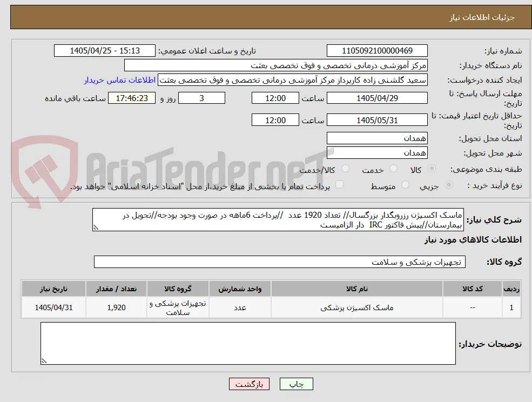Click the remaining time field 17:46:23
Viewport: 532px width, 402px height.
[132, 98]
